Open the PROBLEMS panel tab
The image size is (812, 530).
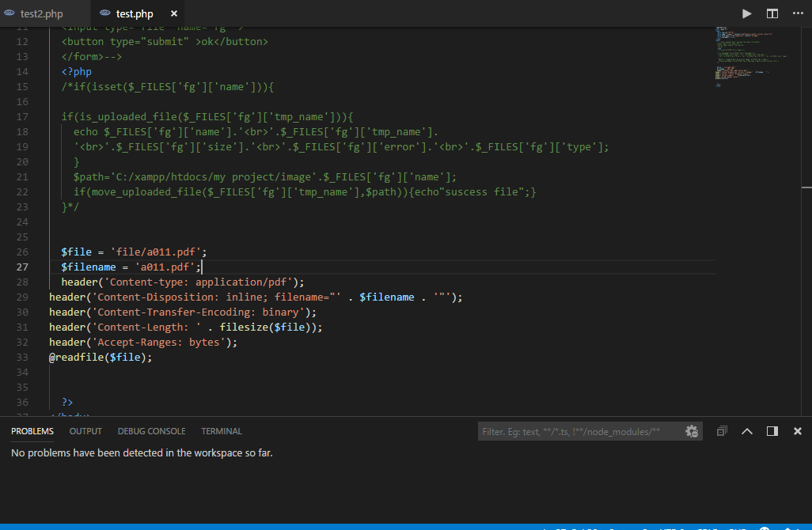pos(32,431)
